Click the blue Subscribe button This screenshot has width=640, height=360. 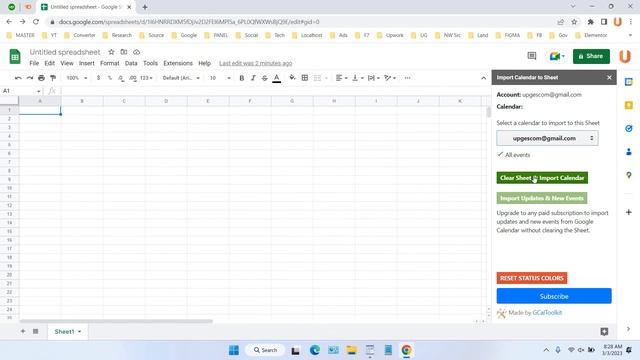[554, 296]
